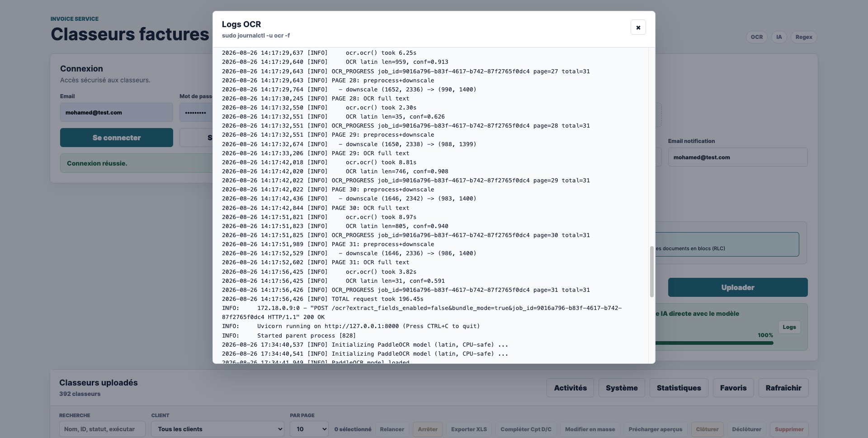Click the Relancer bulk action

392,429
